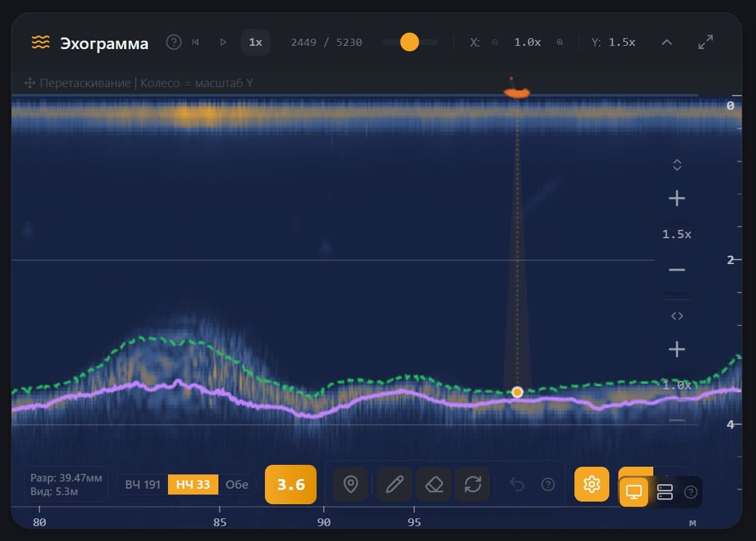The width and height of the screenshot is (756, 541).
Task: Increase vertical scale with upper plus
Action: click(x=677, y=198)
